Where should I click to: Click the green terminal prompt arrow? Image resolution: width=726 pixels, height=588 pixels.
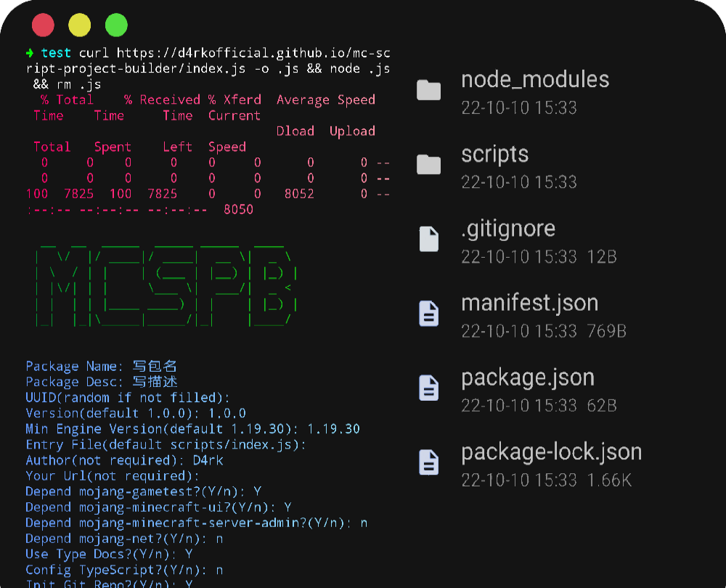point(30,53)
